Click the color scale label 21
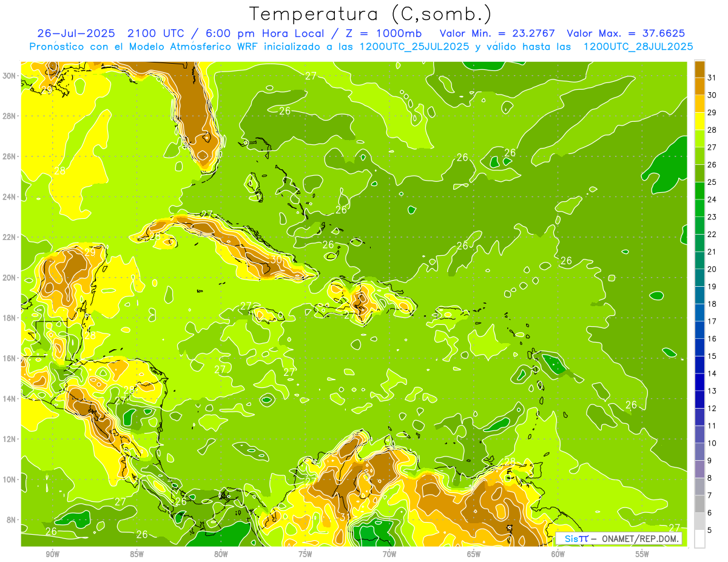Screen dimensions: 728x562 (x=712, y=252)
